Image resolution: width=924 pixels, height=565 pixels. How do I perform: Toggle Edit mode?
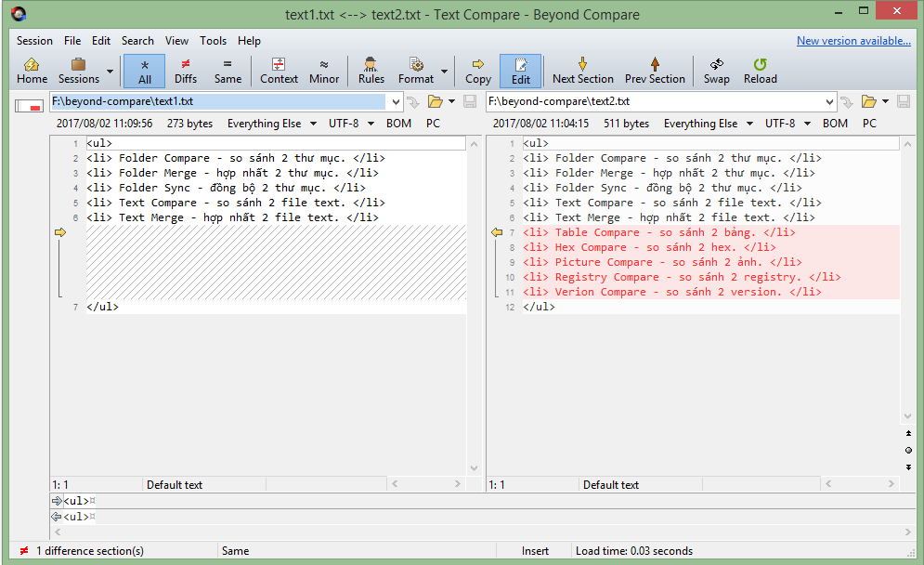click(520, 72)
